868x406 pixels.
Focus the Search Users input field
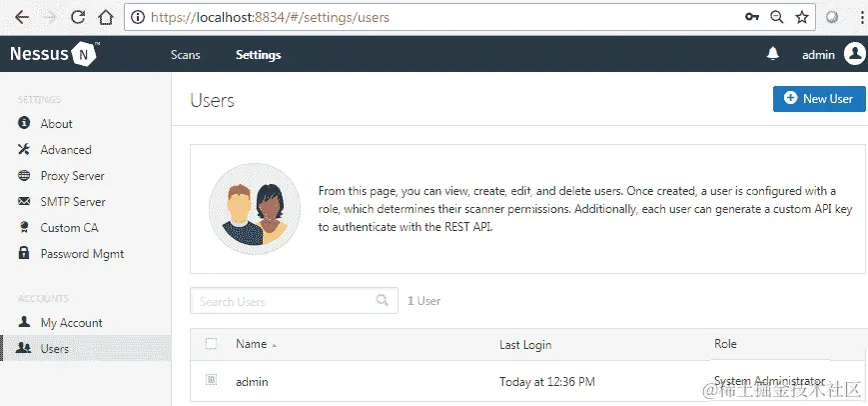coord(294,301)
